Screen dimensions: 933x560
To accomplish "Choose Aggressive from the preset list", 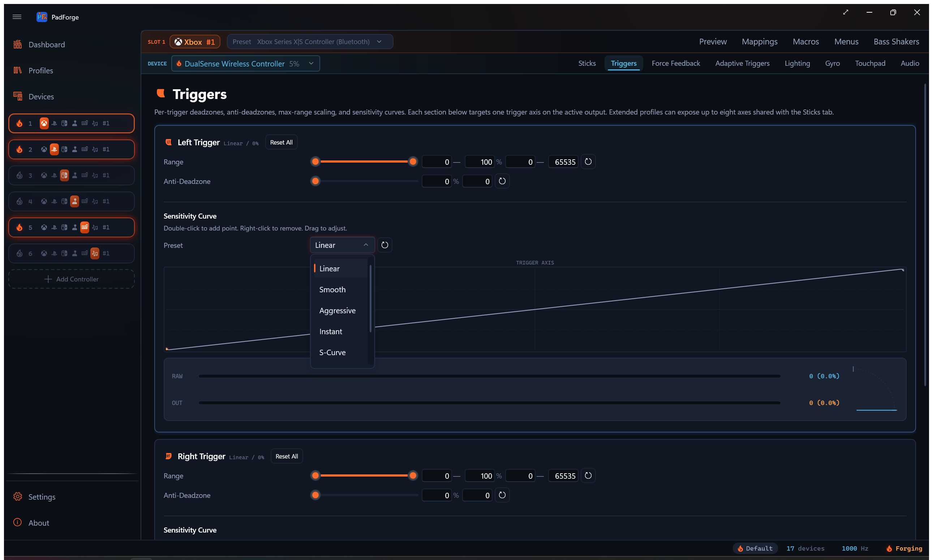I will [x=340, y=311].
